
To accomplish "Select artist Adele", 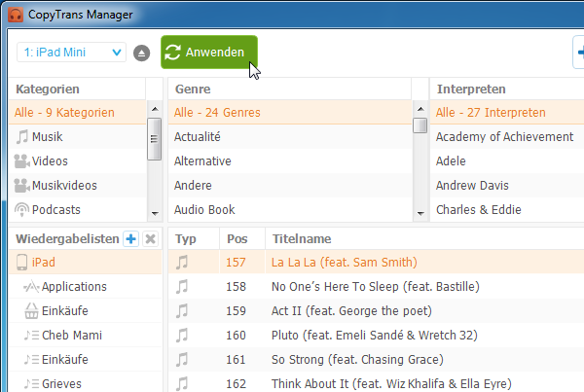I will point(507,161).
